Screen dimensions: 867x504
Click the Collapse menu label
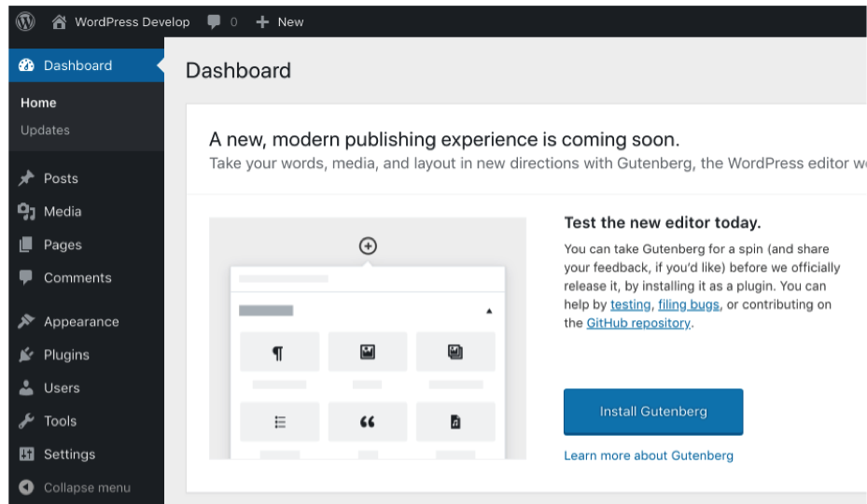tap(87, 487)
